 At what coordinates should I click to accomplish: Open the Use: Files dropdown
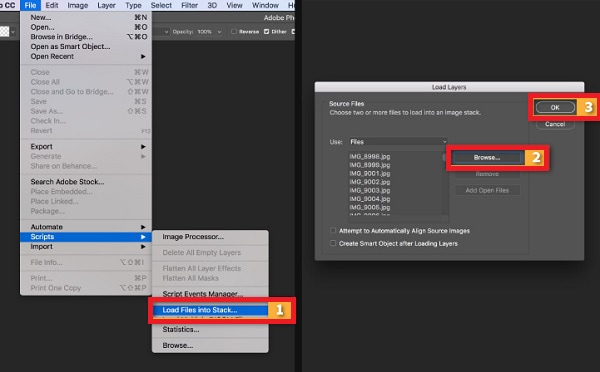point(398,142)
